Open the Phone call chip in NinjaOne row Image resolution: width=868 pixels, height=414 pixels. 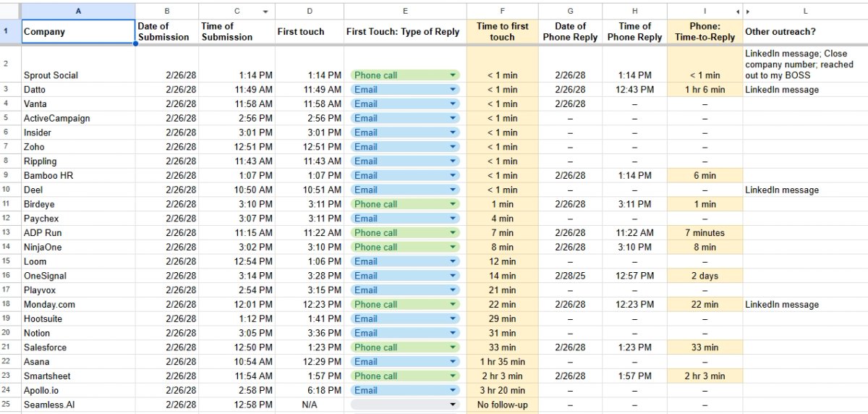[x=453, y=247]
